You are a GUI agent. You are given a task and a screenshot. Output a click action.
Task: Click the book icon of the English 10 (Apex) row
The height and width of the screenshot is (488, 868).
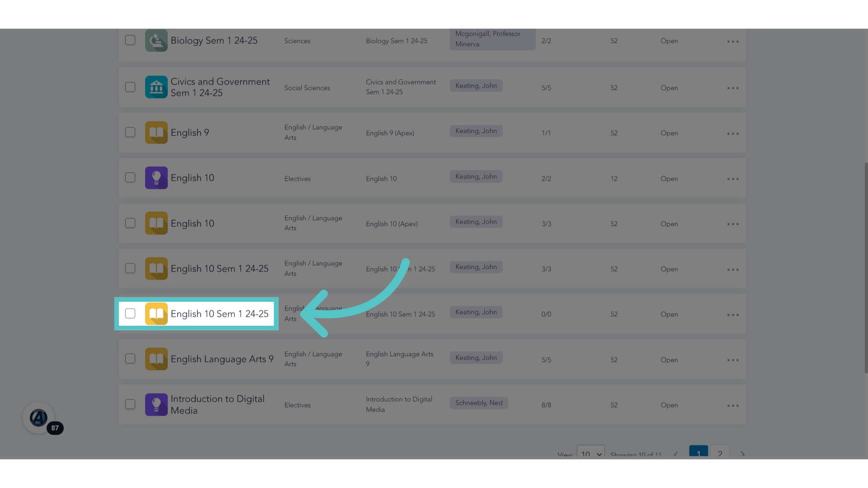point(156,223)
